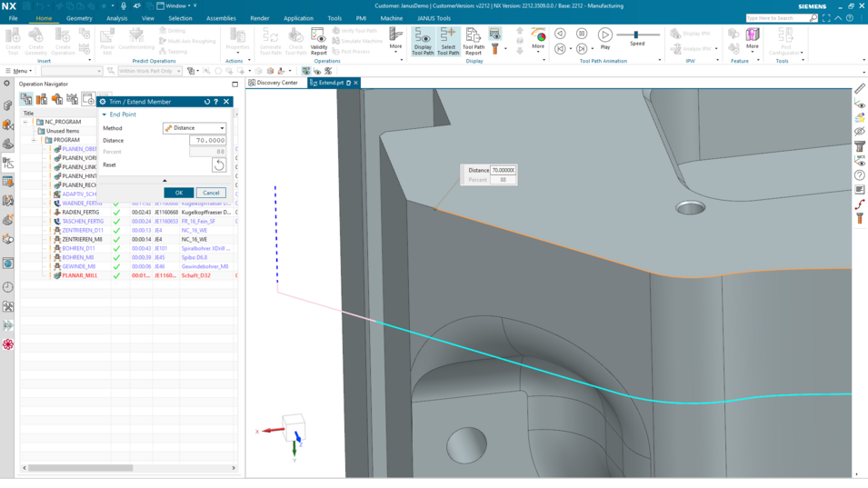Screen dimensions: 868x488
Task: Open the More analysis color gallery
Action: click(x=538, y=40)
